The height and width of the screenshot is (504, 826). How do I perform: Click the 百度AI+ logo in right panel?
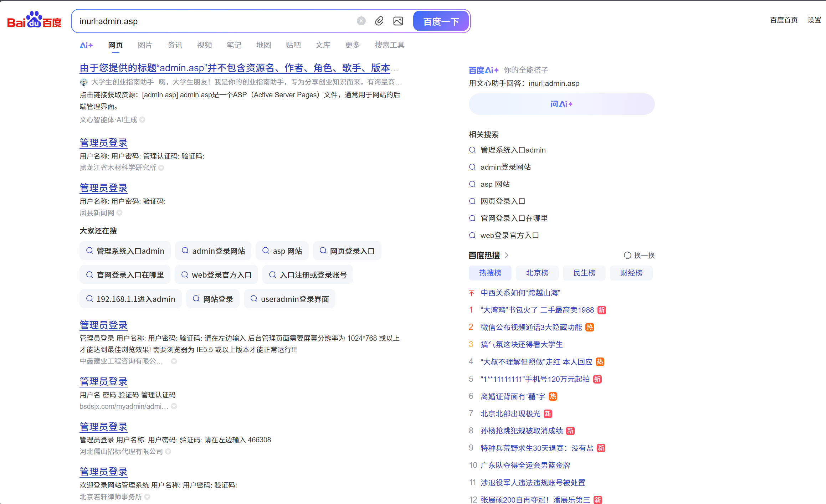(x=483, y=70)
